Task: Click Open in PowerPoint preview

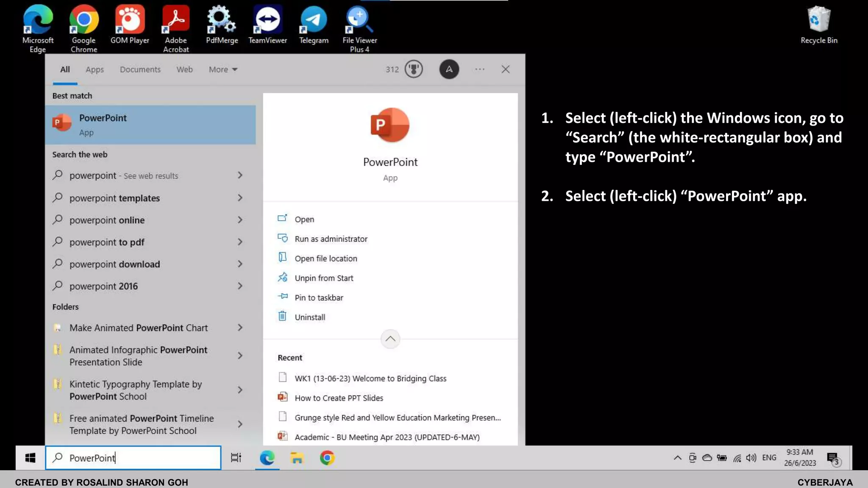Action: point(304,219)
